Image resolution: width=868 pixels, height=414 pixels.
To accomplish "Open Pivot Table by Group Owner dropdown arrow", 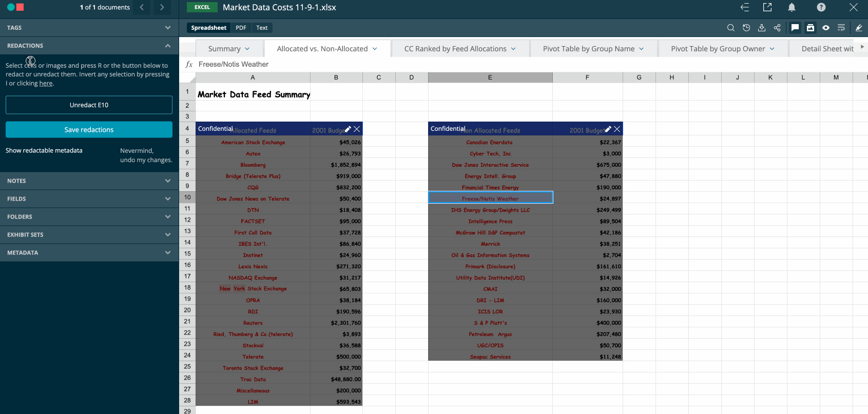I will click(772, 49).
